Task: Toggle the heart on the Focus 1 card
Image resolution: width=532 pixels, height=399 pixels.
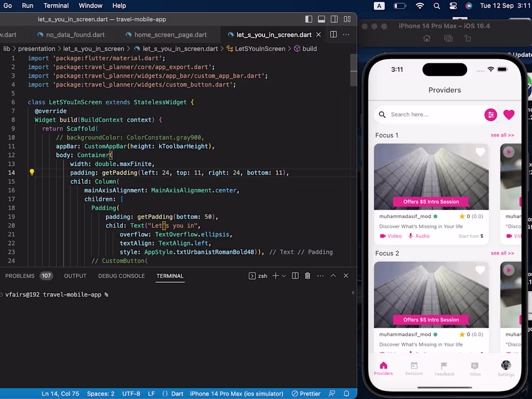Action: [x=480, y=152]
